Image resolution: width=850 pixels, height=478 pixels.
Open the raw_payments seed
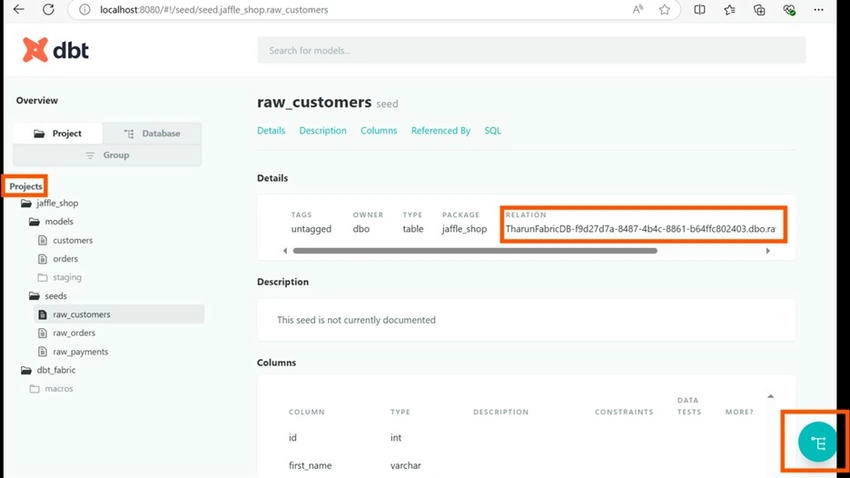(80, 352)
